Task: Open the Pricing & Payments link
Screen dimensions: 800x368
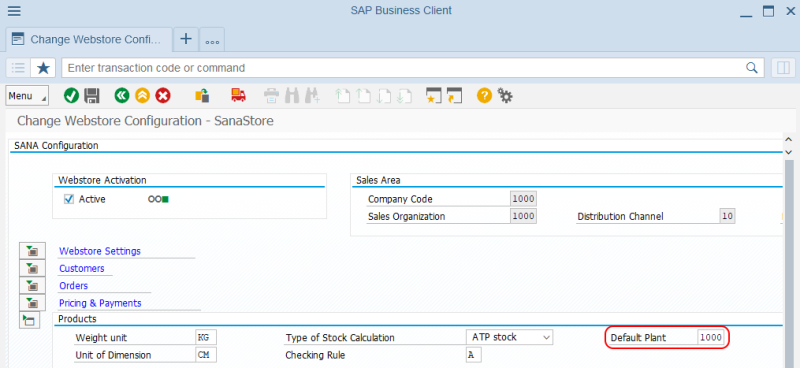Action: (x=100, y=303)
